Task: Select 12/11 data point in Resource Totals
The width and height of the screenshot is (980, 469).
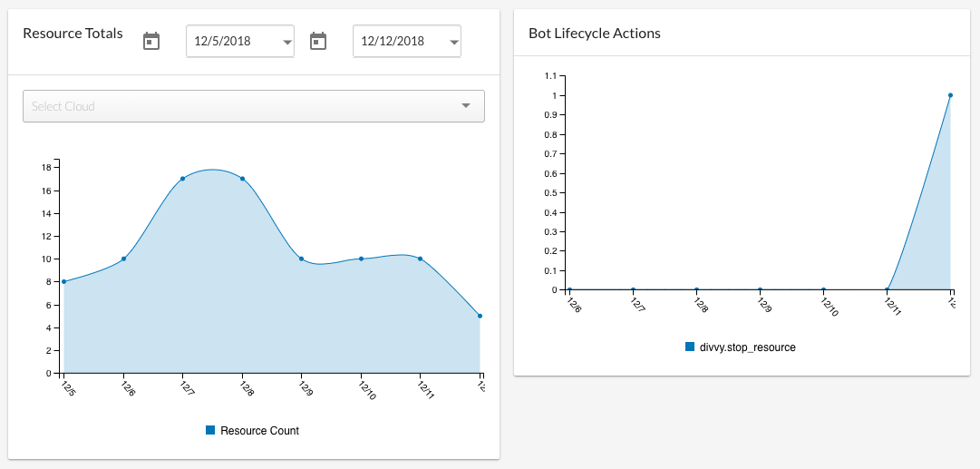Action: (x=420, y=259)
